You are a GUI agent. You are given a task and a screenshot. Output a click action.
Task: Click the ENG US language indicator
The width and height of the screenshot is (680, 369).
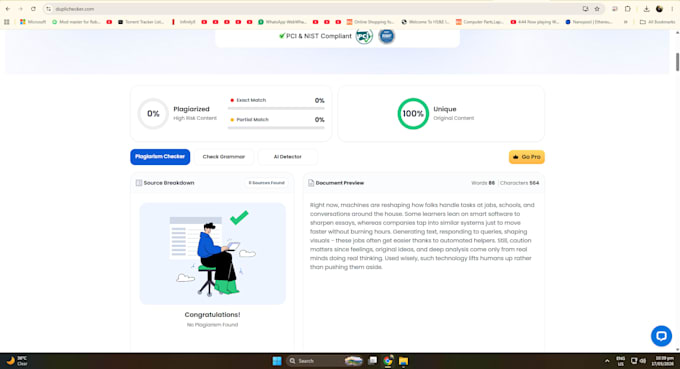(x=621, y=361)
